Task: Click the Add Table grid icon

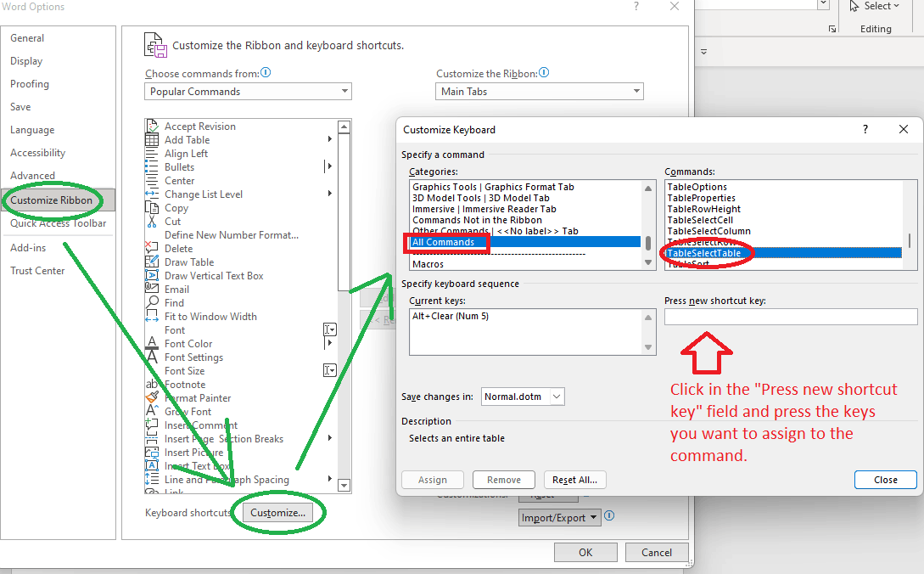Action: tap(152, 140)
